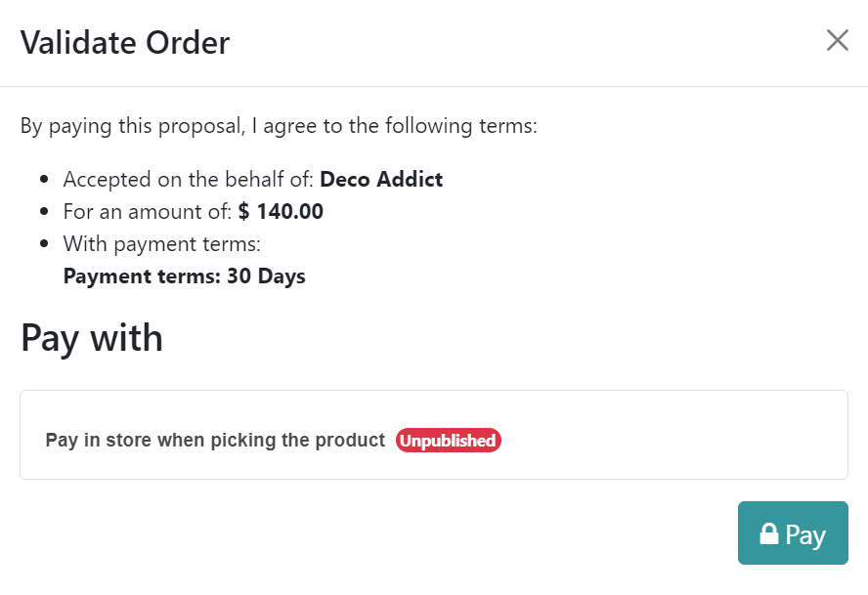
Task: Click the Payment terms: 30 Days text
Action: [184, 276]
